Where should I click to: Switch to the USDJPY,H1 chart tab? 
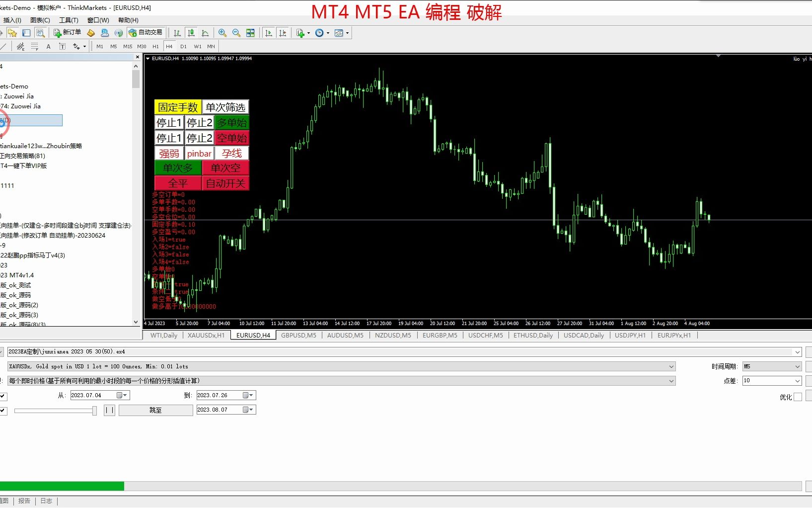[630, 335]
